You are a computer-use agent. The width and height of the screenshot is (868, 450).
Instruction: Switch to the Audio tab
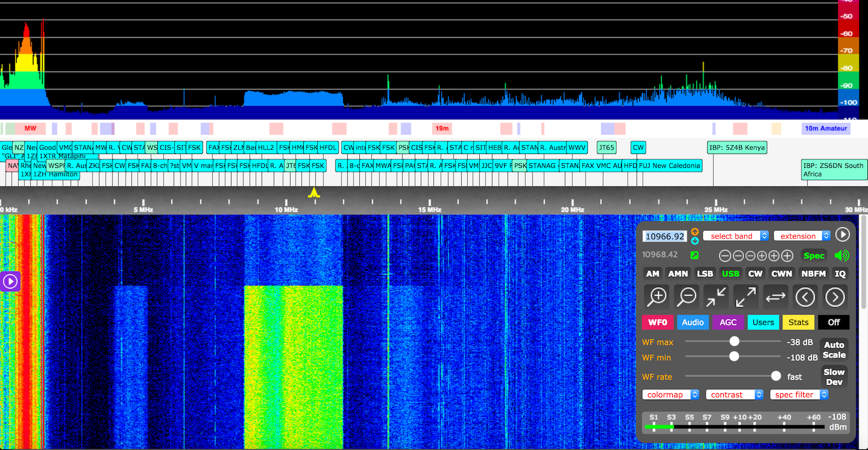pos(693,322)
